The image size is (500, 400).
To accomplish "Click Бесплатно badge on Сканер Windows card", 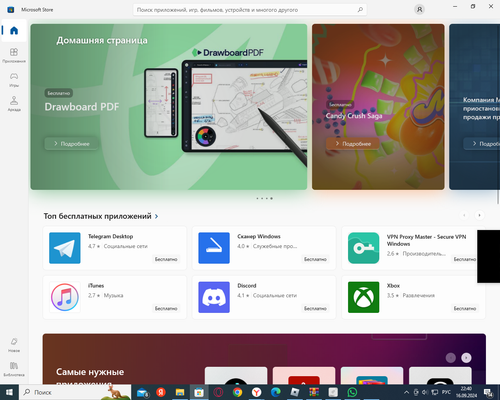I will click(315, 259).
